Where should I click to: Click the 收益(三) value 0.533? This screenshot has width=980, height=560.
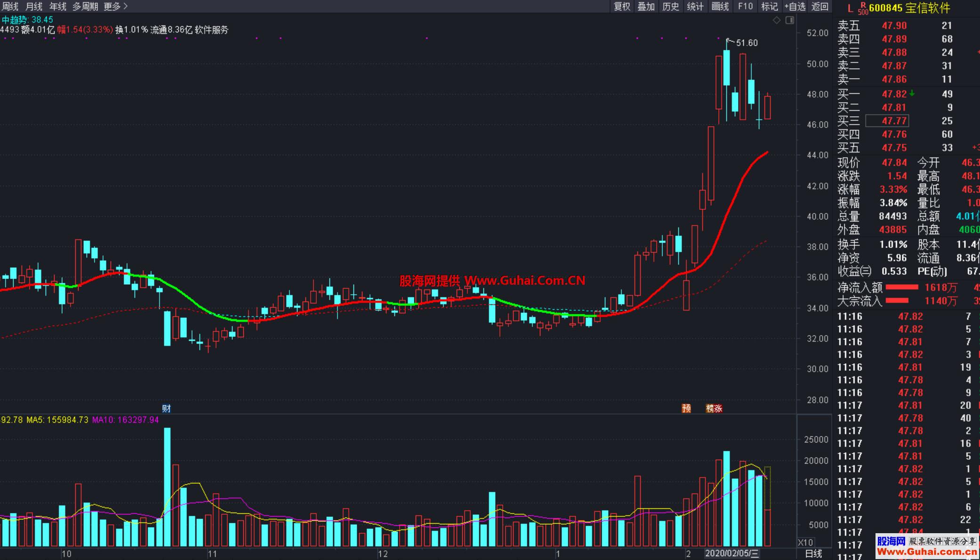[x=894, y=271]
